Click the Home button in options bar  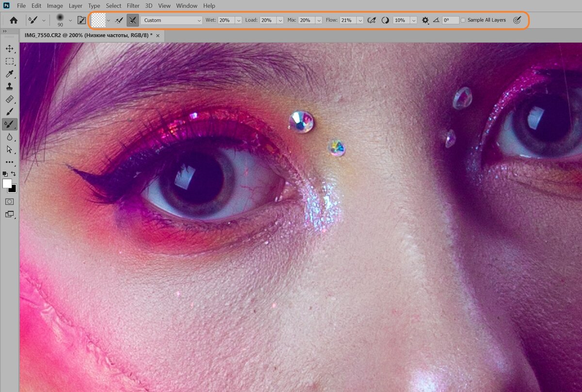14,20
